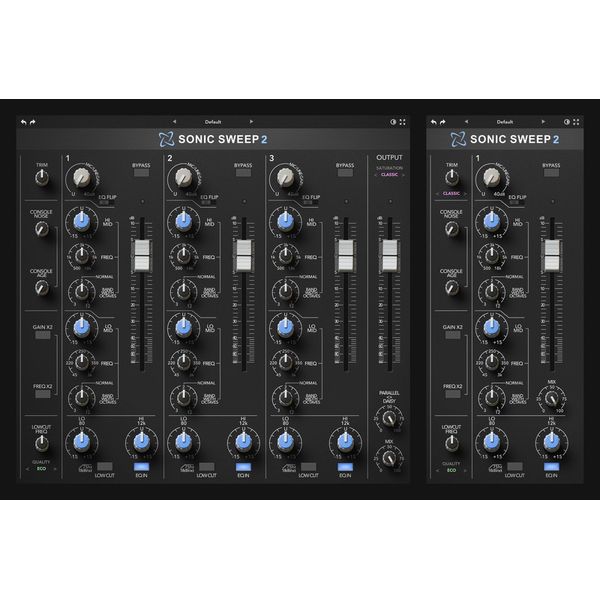Toggle channel 3 EQ IN button
This screenshot has height=600, width=600.
(345, 467)
